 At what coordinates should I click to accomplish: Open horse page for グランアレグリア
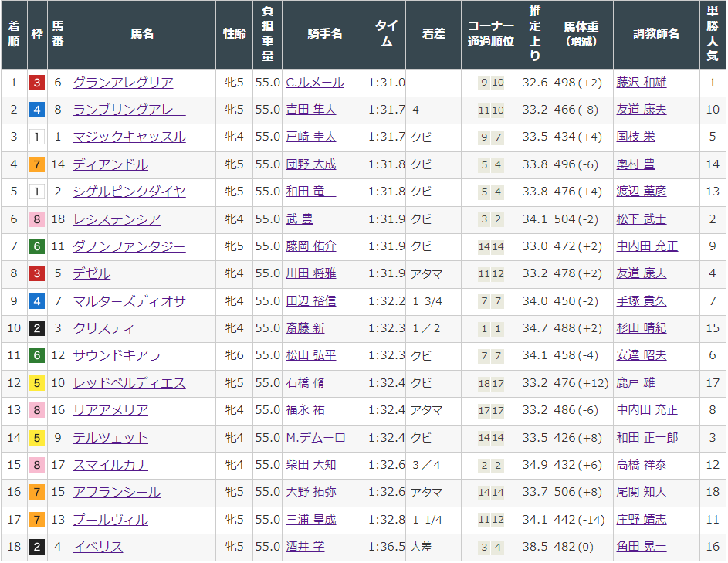pos(123,83)
